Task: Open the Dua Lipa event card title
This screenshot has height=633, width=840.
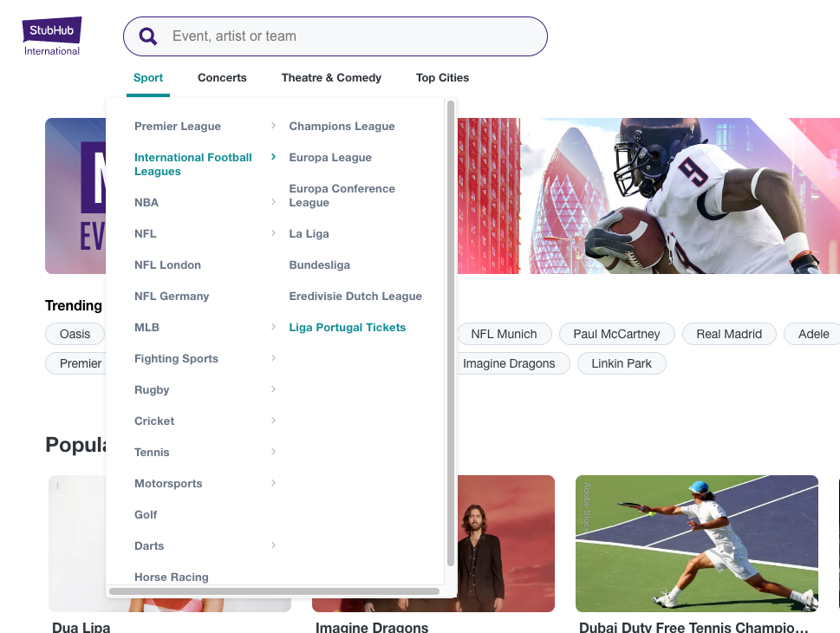Action: click(x=81, y=627)
